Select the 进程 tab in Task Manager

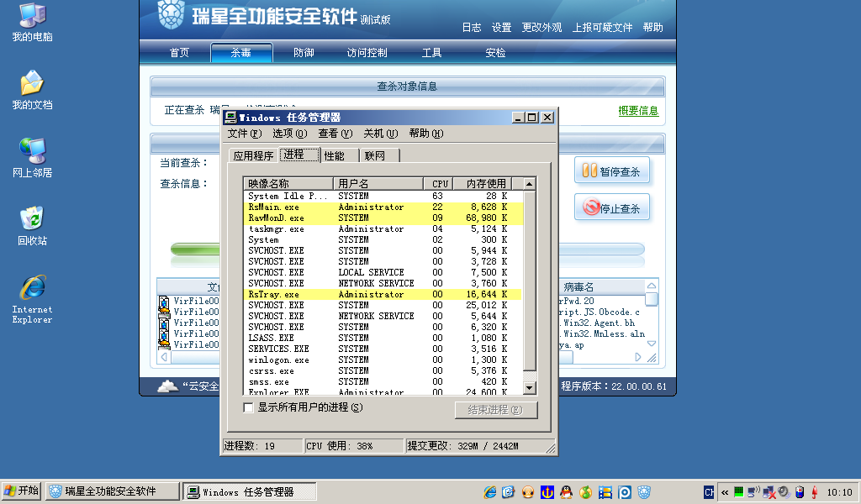click(x=299, y=155)
